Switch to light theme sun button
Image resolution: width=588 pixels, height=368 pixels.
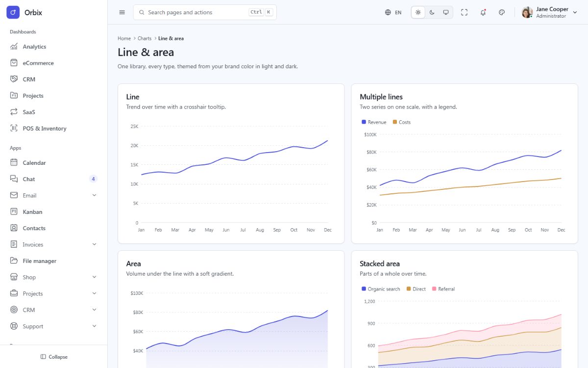pos(418,12)
